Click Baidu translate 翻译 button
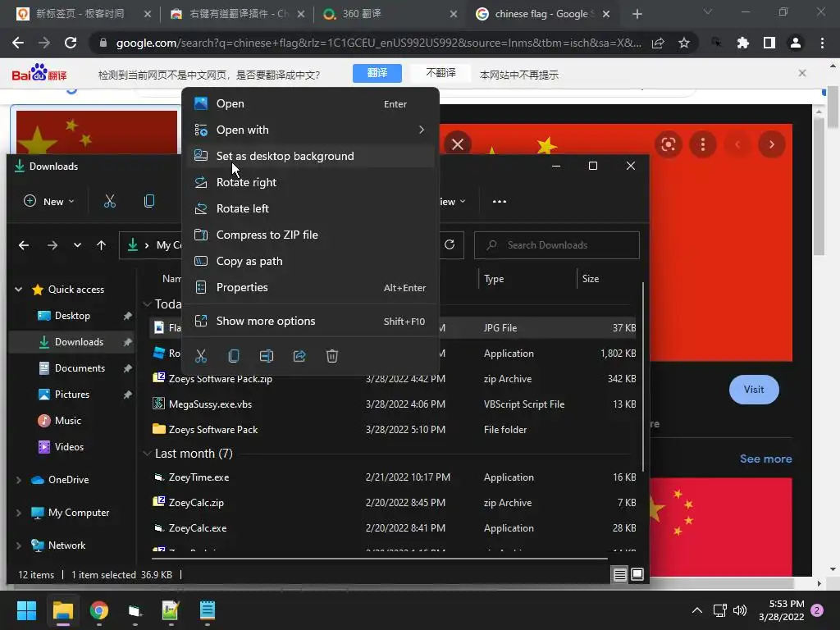The width and height of the screenshot is (840, 630). click(377, 73)
